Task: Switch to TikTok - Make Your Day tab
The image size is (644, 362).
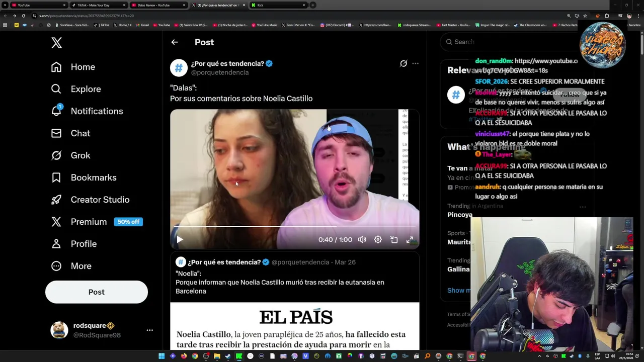Action: pyautogui.click(x=98, y=5)
